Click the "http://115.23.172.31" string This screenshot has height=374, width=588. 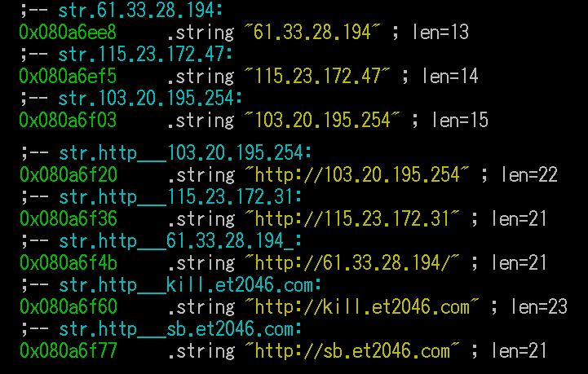[x=351, y=219]
